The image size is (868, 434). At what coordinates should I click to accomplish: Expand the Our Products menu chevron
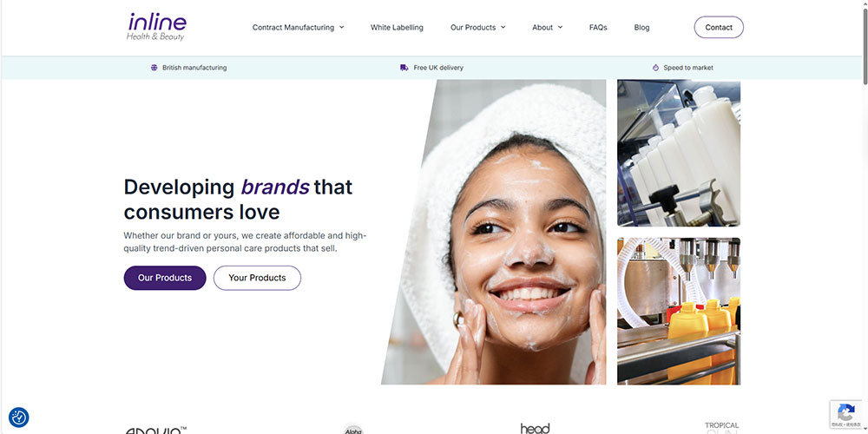point(503,27)
